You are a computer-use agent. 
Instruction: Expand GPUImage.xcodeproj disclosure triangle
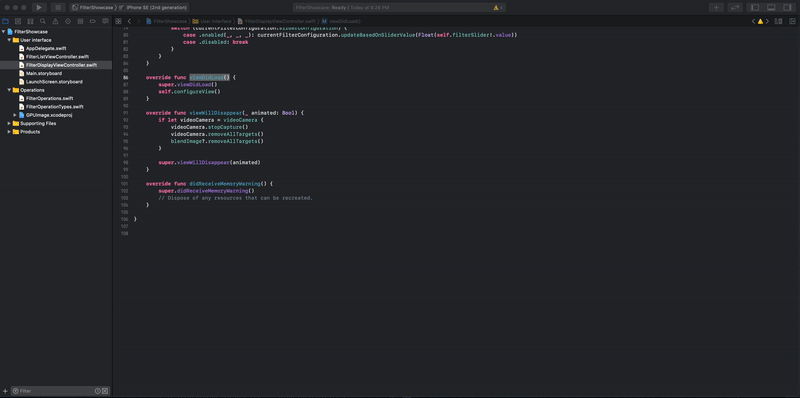15,115
